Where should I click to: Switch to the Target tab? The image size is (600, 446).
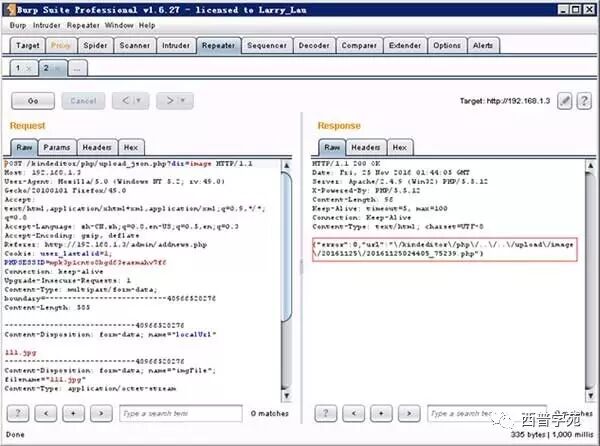28,46
